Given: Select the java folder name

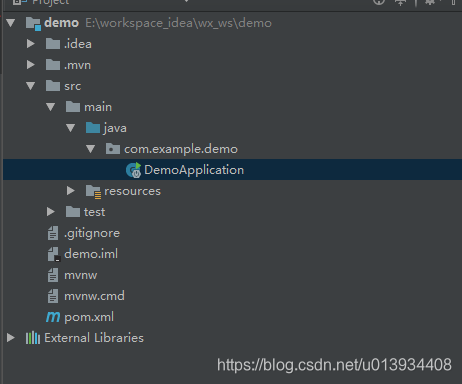Looking at the screenshot, I should pos(115,128).
